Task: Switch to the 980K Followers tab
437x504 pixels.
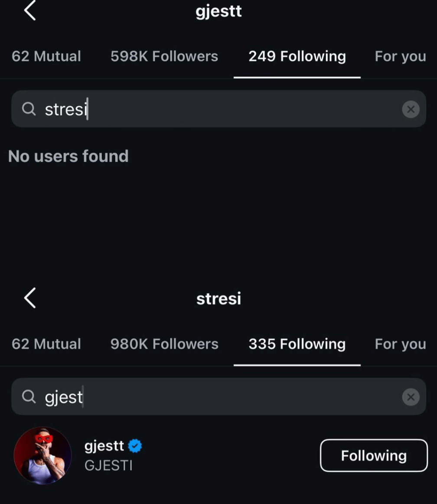Action: 164,344
